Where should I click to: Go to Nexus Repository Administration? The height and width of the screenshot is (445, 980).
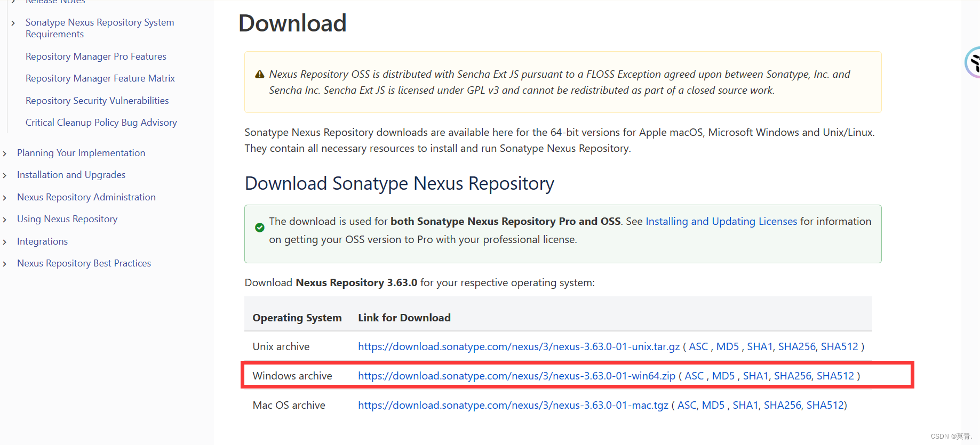coord(86,197)
